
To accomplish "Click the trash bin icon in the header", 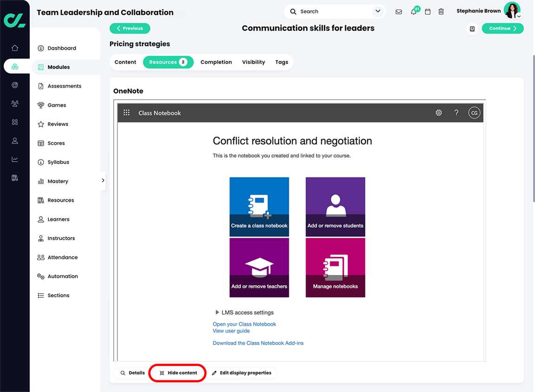I will pyautogui.click(x=441, y=12).
